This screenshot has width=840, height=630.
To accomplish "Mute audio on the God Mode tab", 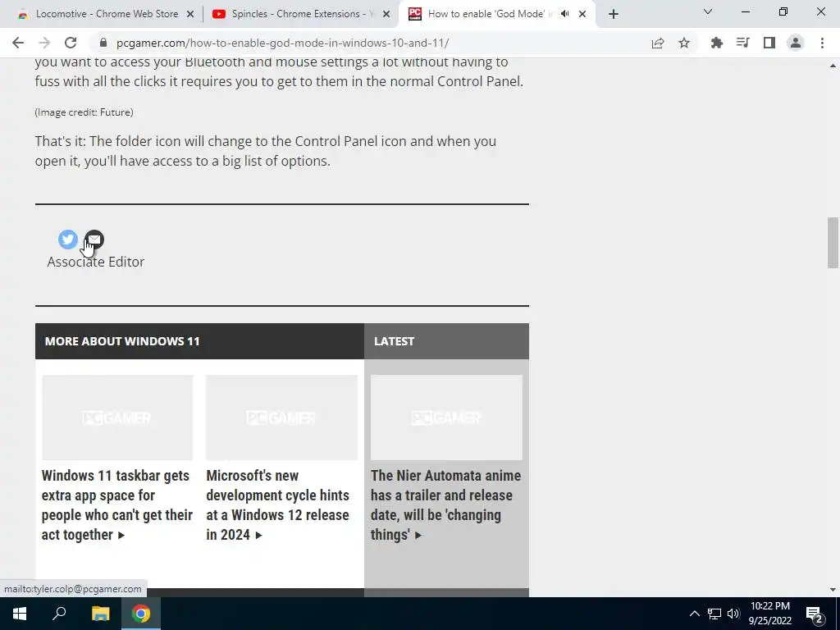I will [564, 14].
